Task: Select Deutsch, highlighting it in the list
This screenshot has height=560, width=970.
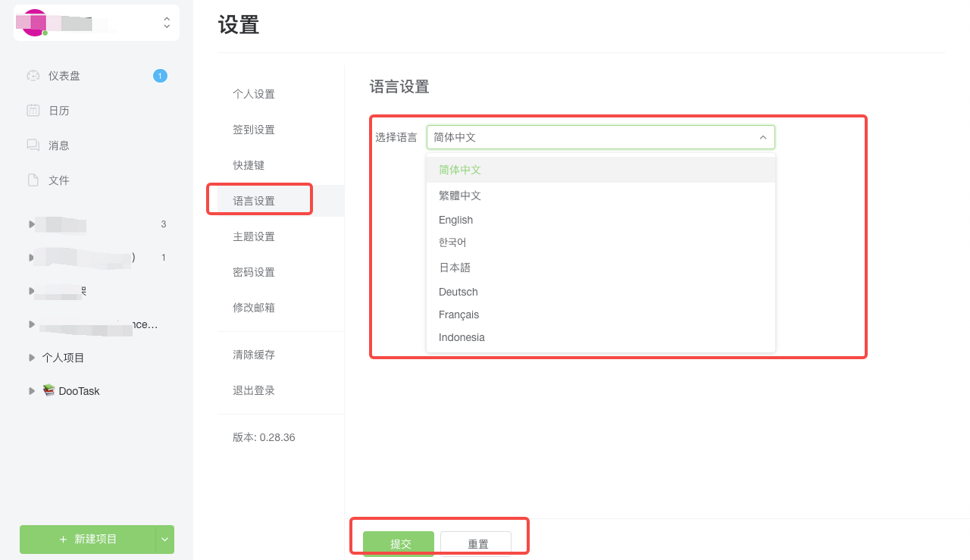Action: click(458, 291)
